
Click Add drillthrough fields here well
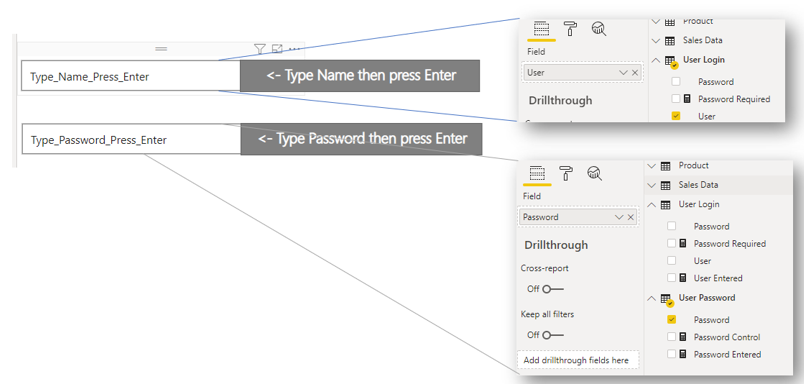pos(578,360)
